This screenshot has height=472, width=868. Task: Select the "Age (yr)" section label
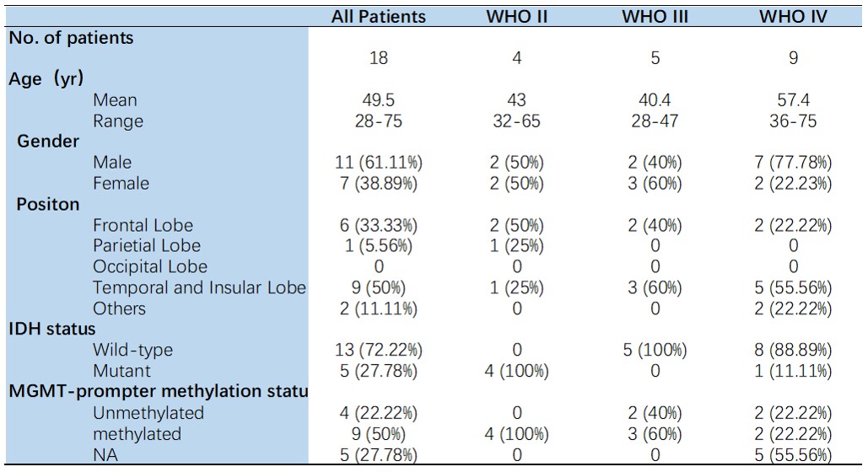click(x=46, y=79)
